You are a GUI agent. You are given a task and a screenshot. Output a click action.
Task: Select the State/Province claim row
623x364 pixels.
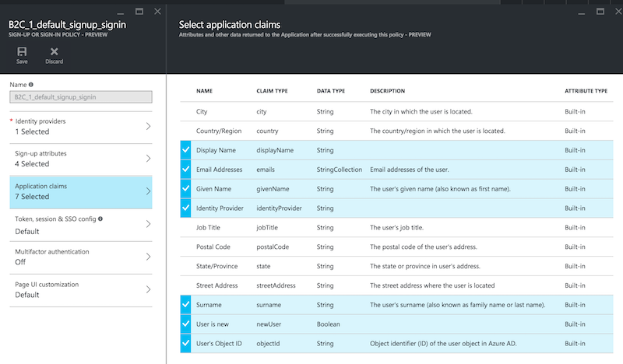pyautogui.click(x=396, y=266)
